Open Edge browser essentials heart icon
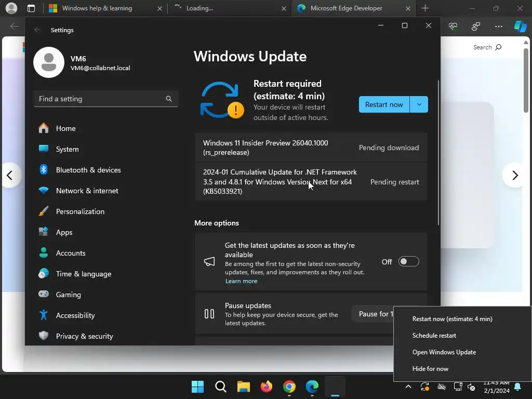 453,26
